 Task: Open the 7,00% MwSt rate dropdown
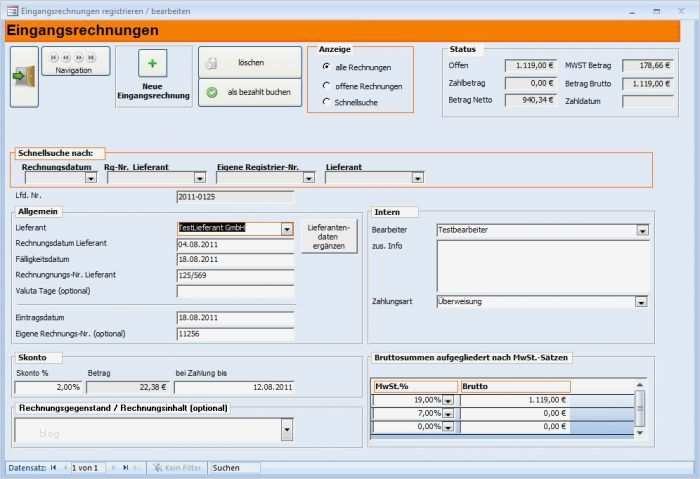coord(448,414)
